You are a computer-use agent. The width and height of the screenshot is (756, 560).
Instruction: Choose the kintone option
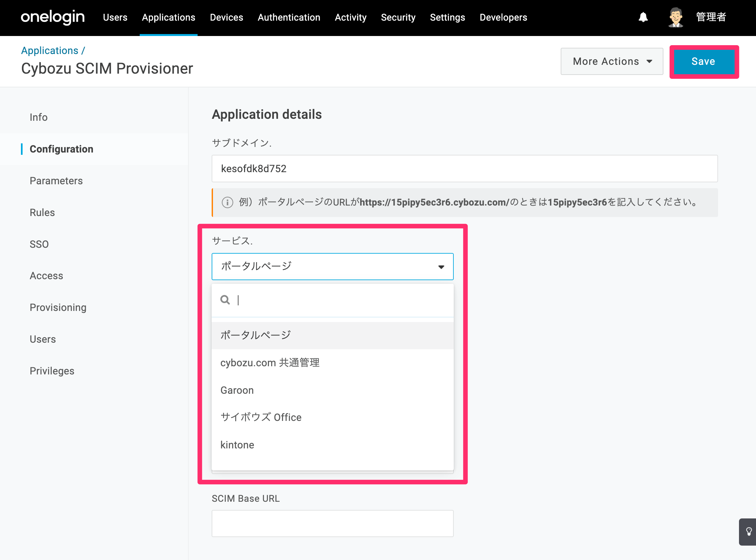click(x=332, y=445)
